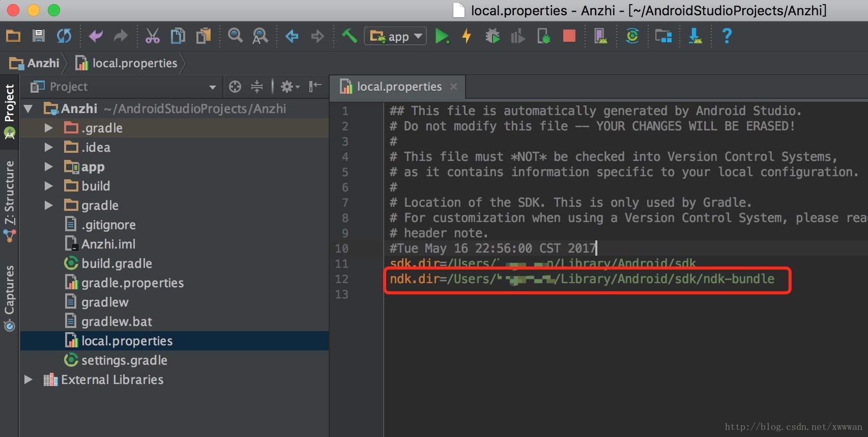Expand the .idea folder
The height and width of the screenshot is (437, 868).
pyautogui.click(x=48, y=147)
